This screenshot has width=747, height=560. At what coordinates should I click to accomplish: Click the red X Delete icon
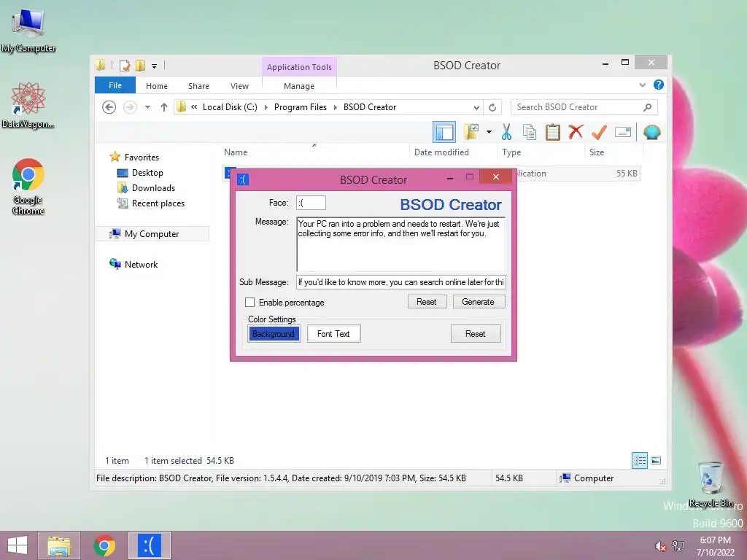[576, 131]
